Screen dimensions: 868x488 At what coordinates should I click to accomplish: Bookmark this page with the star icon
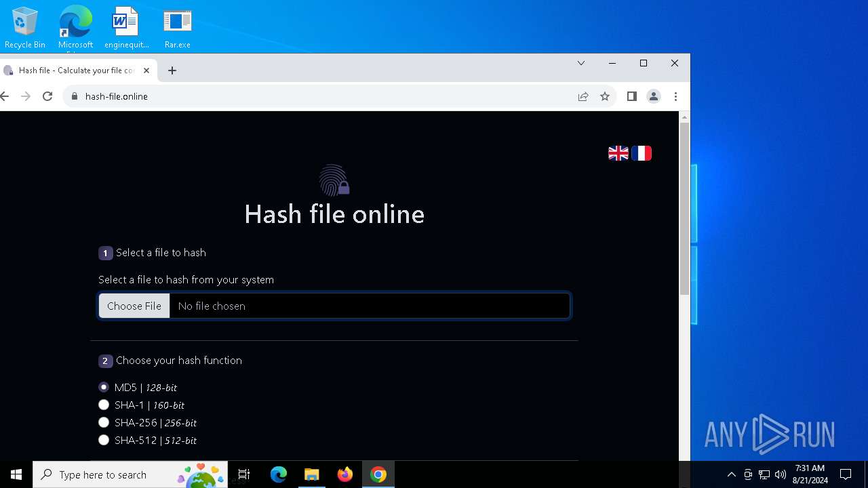605,96
